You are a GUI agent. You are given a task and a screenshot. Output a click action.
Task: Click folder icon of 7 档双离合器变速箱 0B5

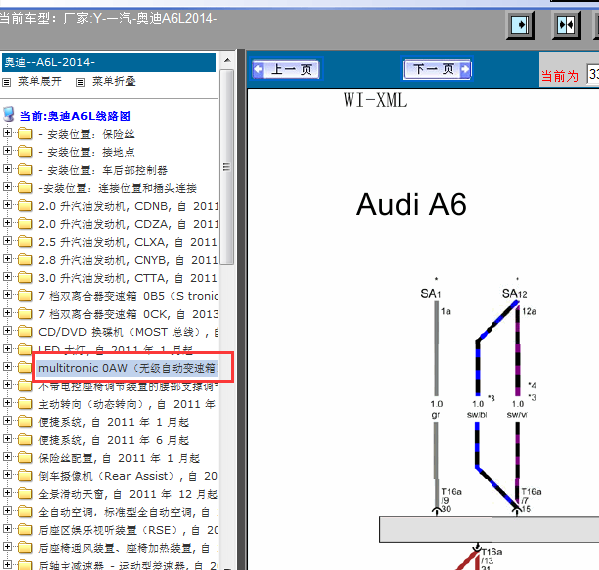coord(25,295)
